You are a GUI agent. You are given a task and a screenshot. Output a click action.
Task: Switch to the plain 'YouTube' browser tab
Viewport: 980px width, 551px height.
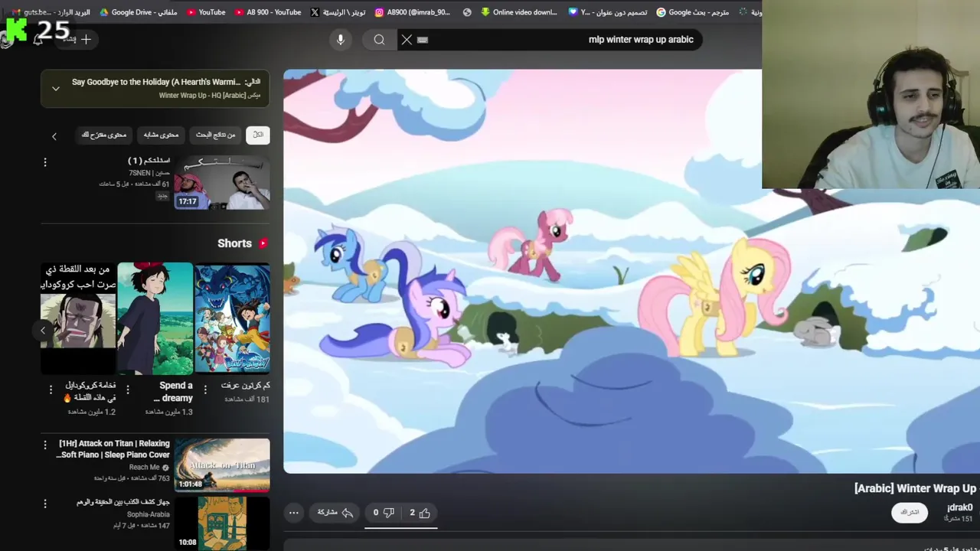coord(206,12)
